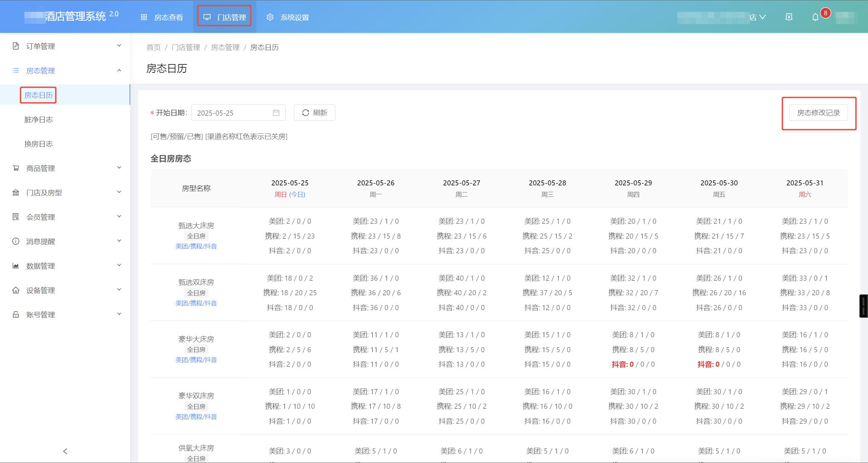Viewport: 868px width, 463px height.
Task: Click the 全日房房态 section heading
Action: click(x=171, y=158)
